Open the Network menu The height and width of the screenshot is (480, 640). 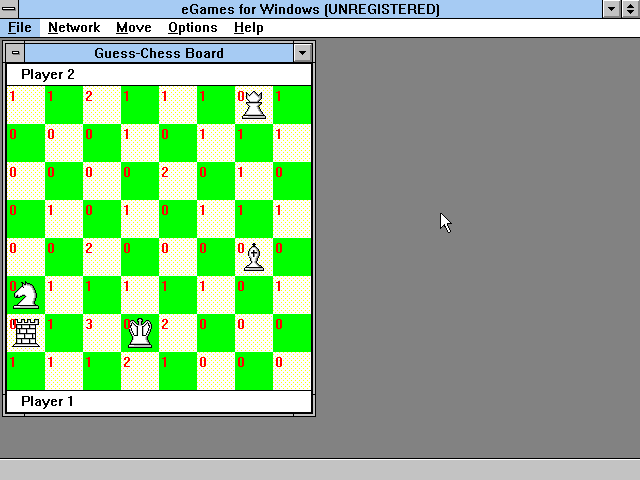point(74,28)
